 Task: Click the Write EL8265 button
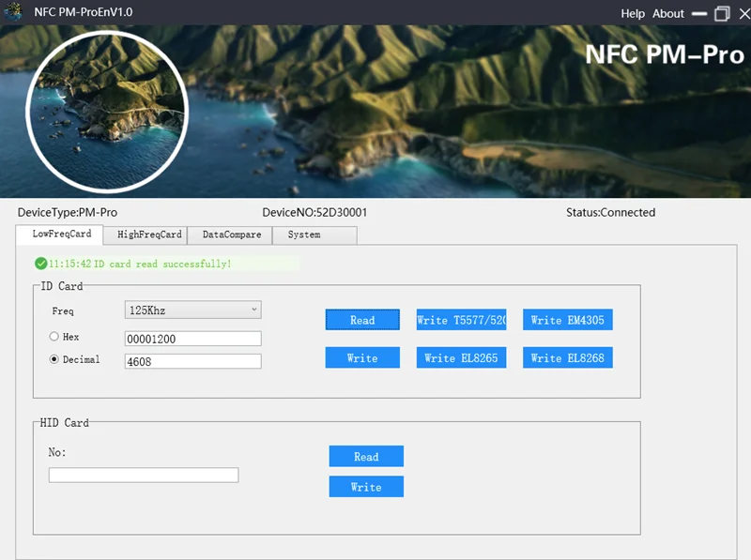461,357
